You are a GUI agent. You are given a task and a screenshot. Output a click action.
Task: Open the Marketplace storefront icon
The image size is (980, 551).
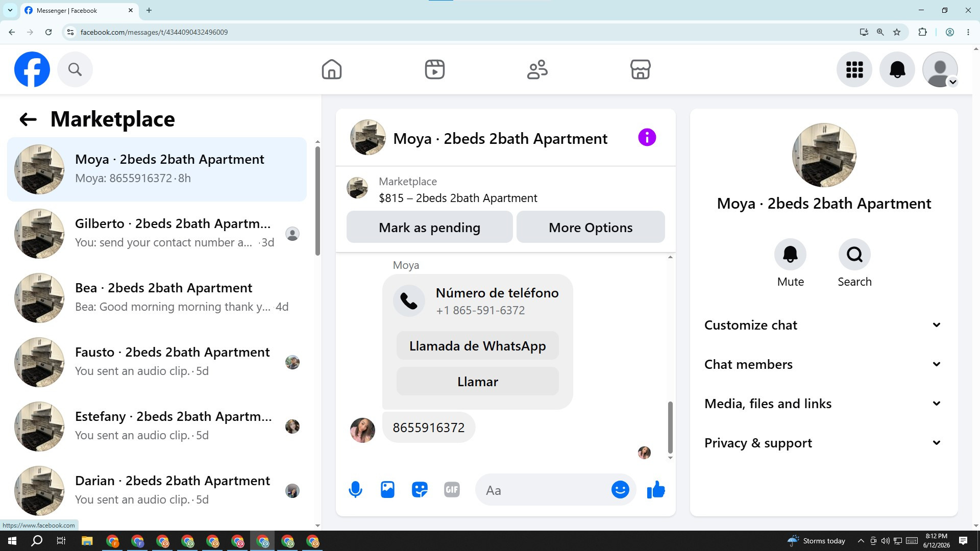641,69
